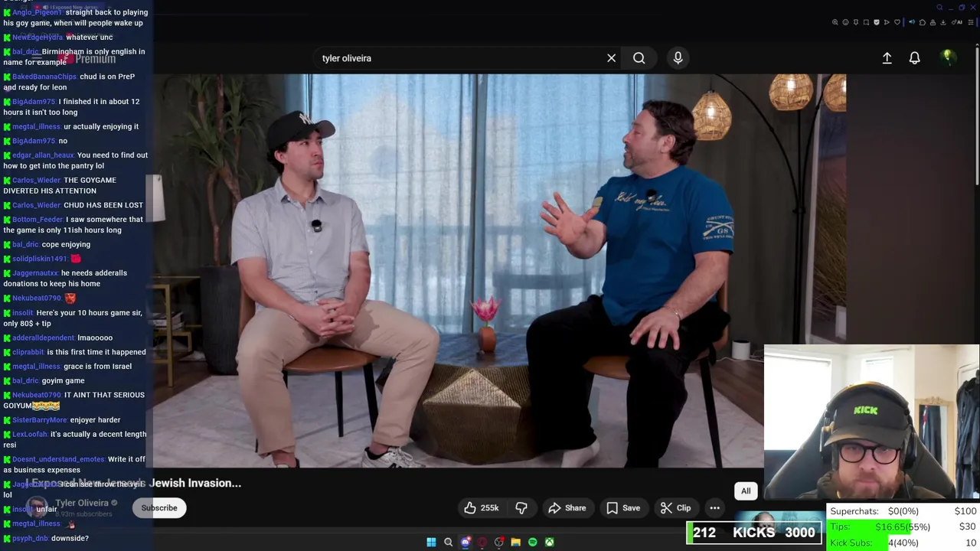The height and width of the screenshot is (551, 980).
Task: Click the 212 KICKS 3000 goal bar
Action: click(x=754, y=533)
